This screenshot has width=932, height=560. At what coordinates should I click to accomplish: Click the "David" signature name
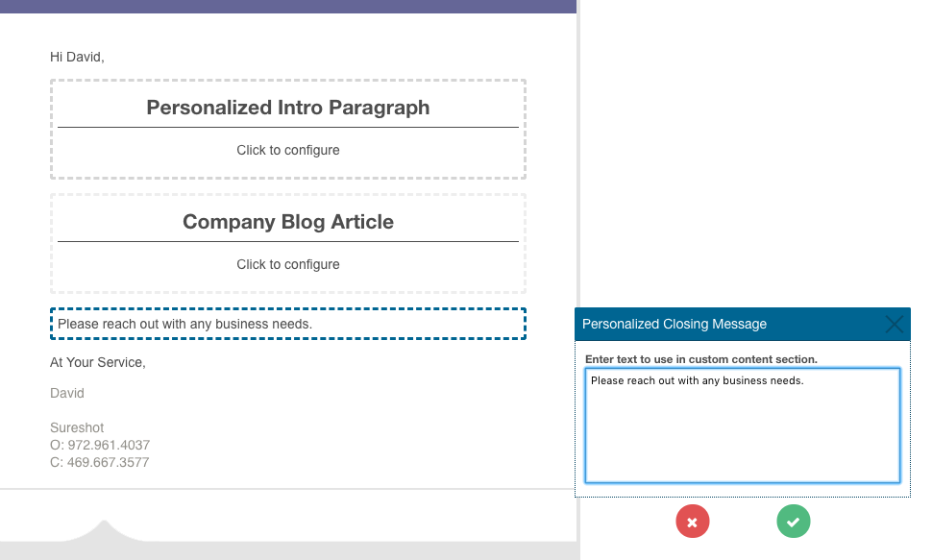67,393
